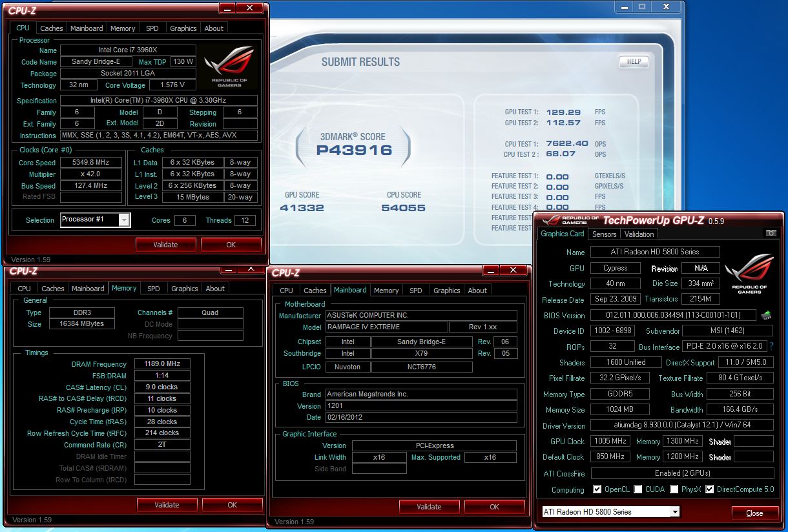This screenshot has height=532, width=788.
Task: Click the GPU-Z screenshot camera icon
Action: pos(770,233)
